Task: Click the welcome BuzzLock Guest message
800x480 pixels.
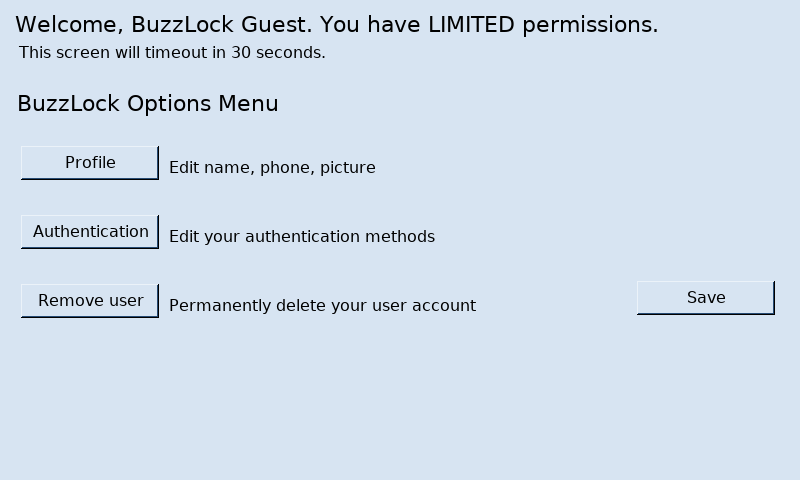Action: pos(337,25)
